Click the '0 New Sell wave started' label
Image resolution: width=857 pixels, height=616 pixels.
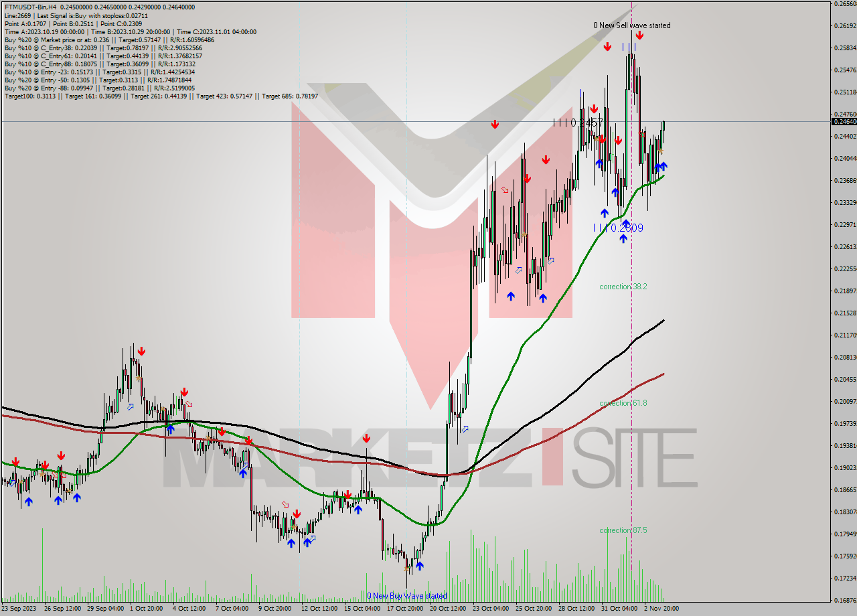[x=631, y=25]
